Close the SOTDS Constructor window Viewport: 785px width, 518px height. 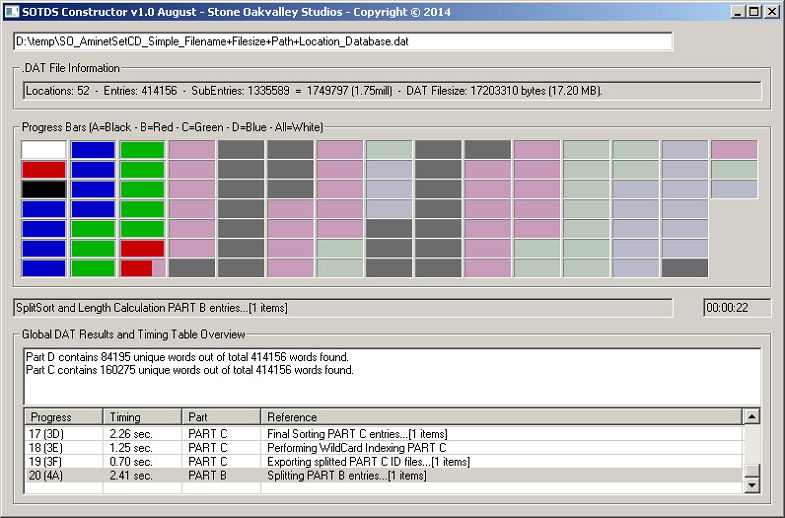771,11
